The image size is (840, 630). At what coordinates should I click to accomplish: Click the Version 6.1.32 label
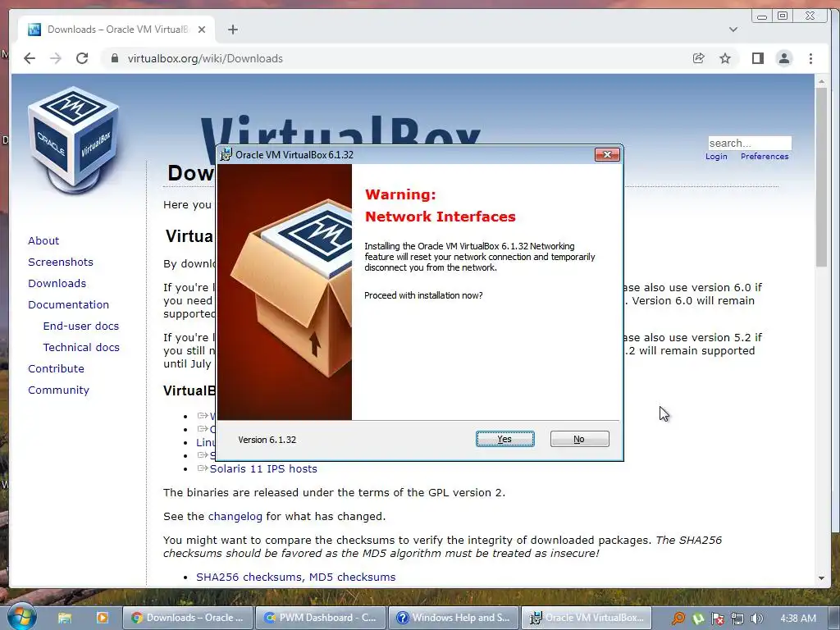point(267,440)
